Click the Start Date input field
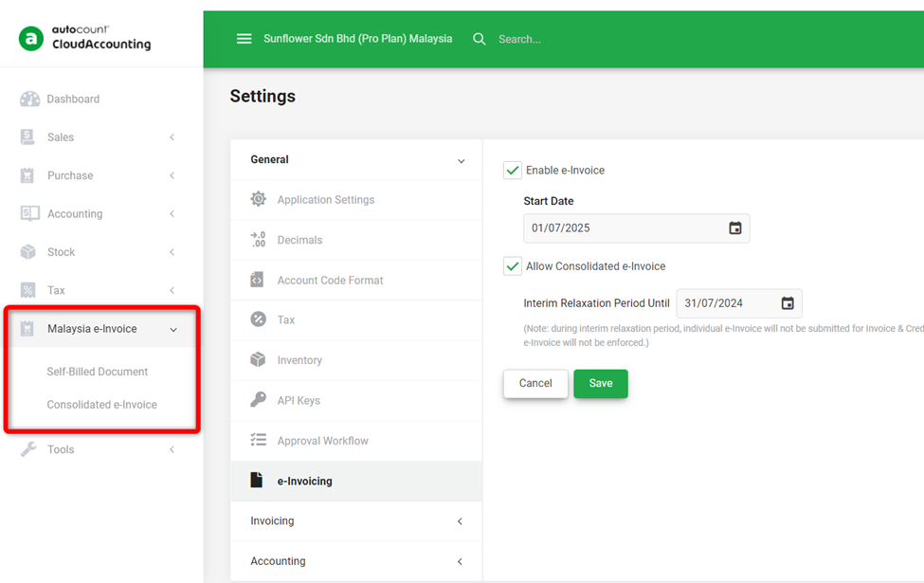 coord(637,228)
